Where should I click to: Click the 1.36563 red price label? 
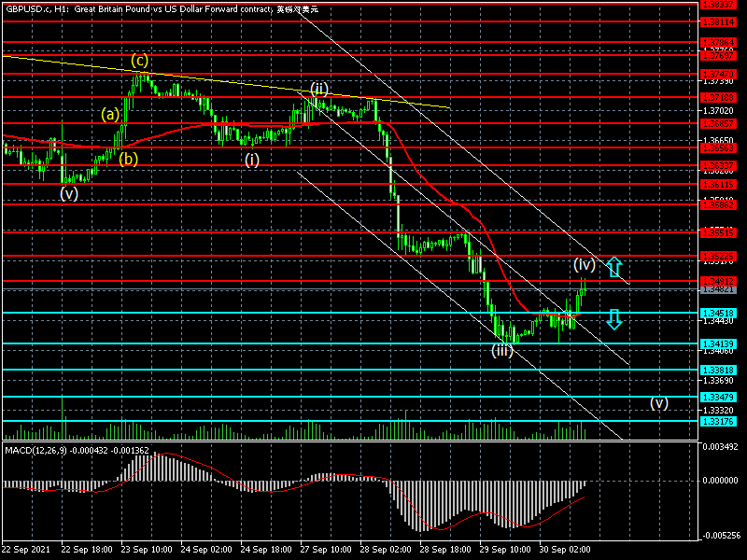pos(719,148)
